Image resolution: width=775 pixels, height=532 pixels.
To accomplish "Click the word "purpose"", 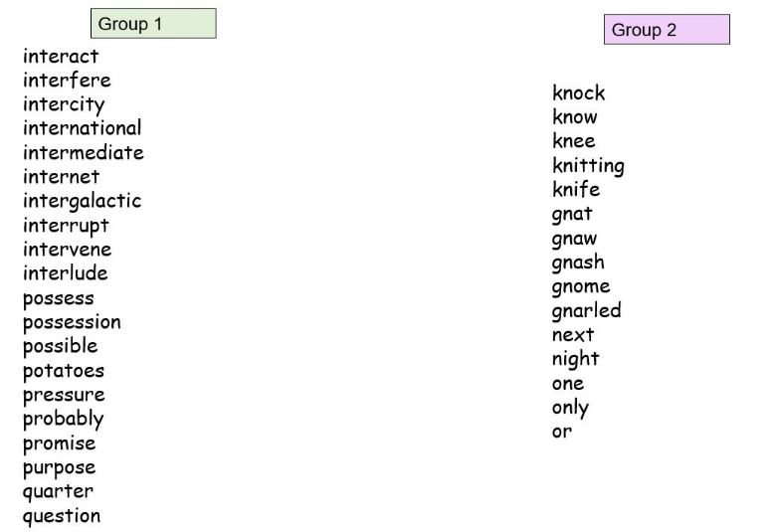I will [59, 467].
